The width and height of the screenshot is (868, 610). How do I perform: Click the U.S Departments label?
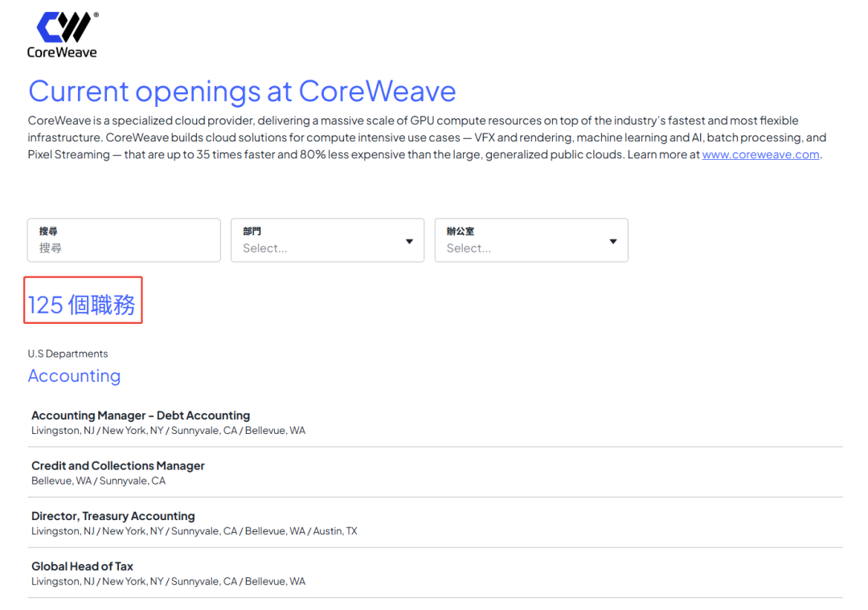(x=68, y=354)
